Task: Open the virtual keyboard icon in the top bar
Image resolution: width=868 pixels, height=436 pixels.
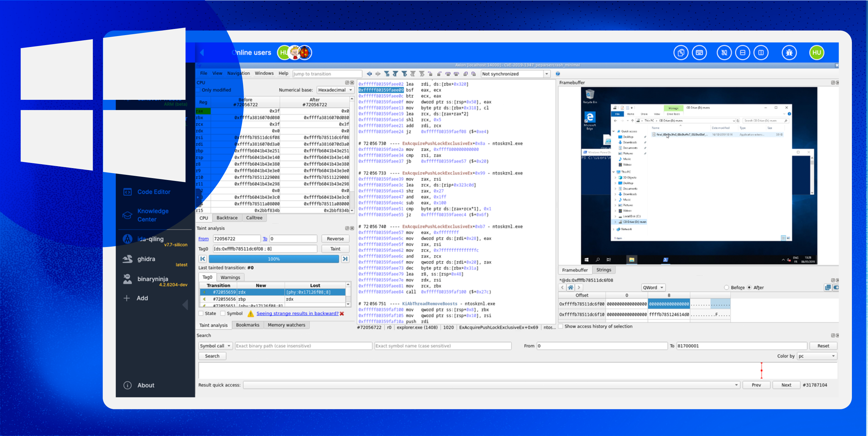Action: [x=699, y=52]
